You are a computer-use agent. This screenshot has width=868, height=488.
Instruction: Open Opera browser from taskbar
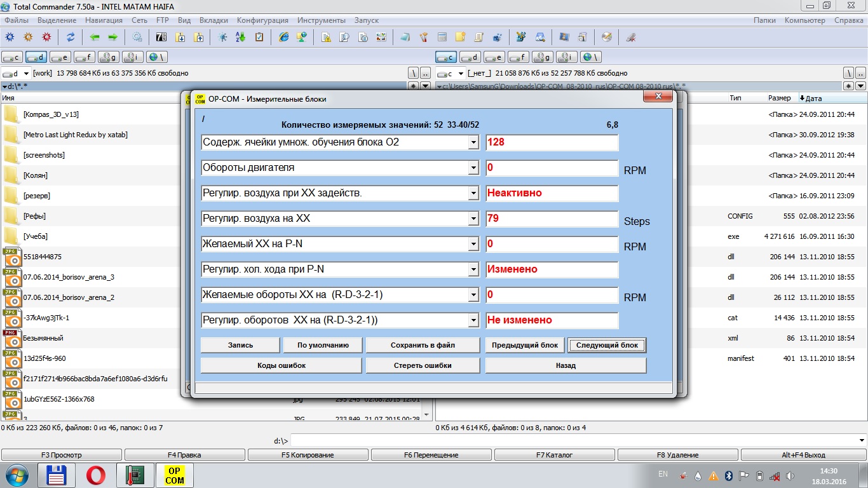(97, 475)
